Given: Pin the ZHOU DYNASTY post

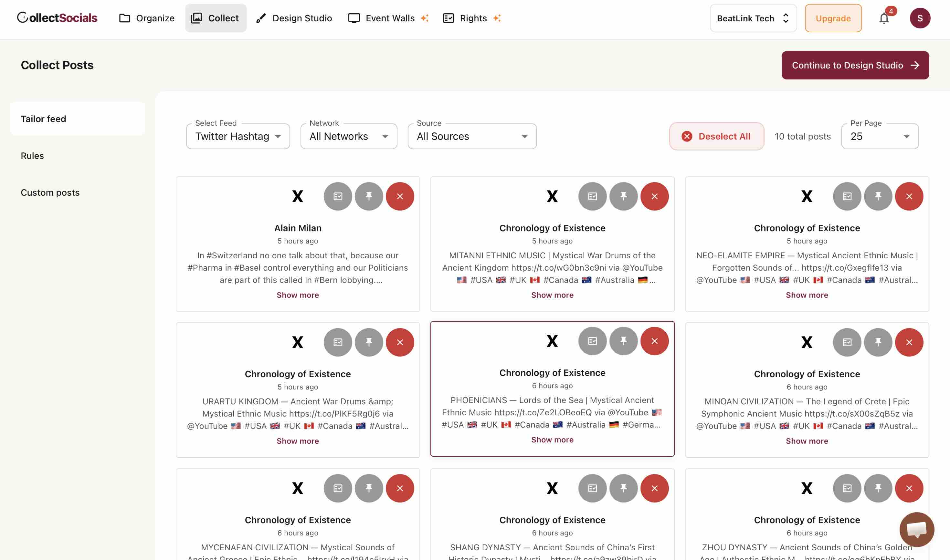Looking at the screenshot, I should point(878,488).
